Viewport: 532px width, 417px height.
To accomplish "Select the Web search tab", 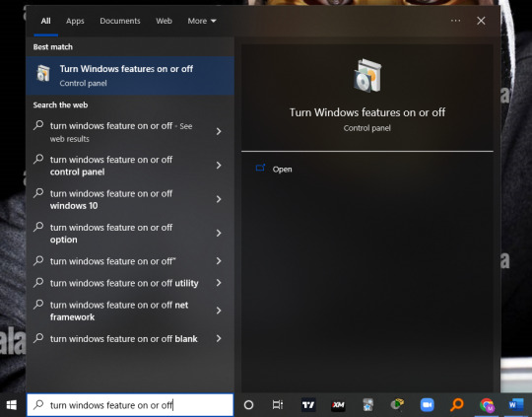I will (164, 21).
